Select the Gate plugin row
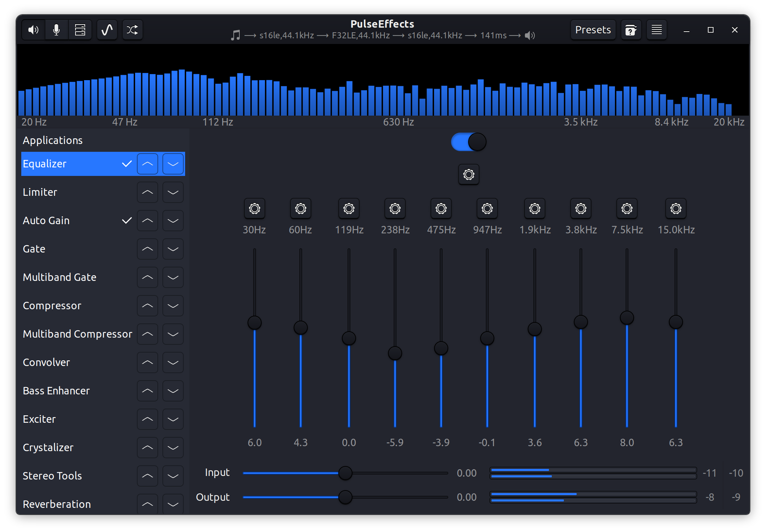Image resolution: width=766 pixels, height=532 pixels. tap(103, 249)
